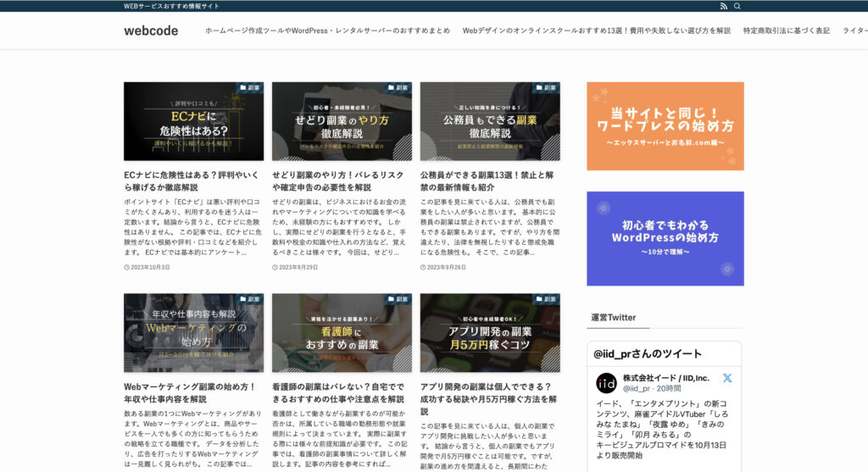868x472 pixels.
Task: Click 副業 tag on アプリ開発 thumbnail
Action: pyautogui.click(x=546, y=299)
